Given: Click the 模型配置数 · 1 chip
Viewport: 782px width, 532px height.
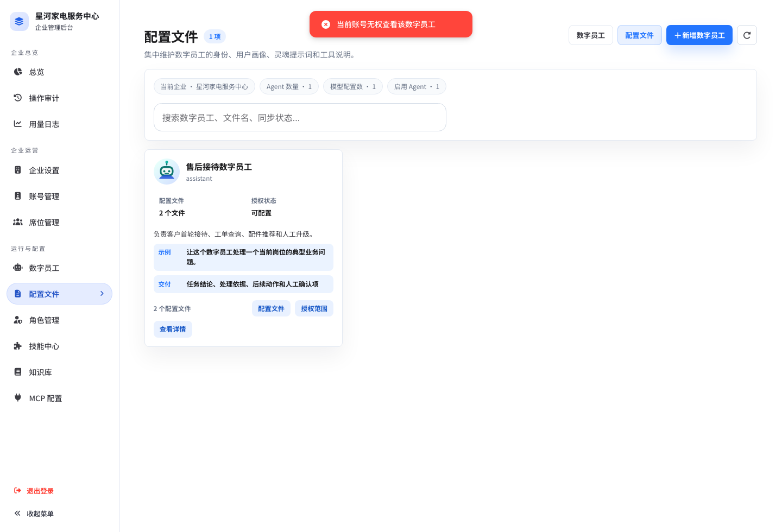Looking at the screenshot, I should click(353, 86).
